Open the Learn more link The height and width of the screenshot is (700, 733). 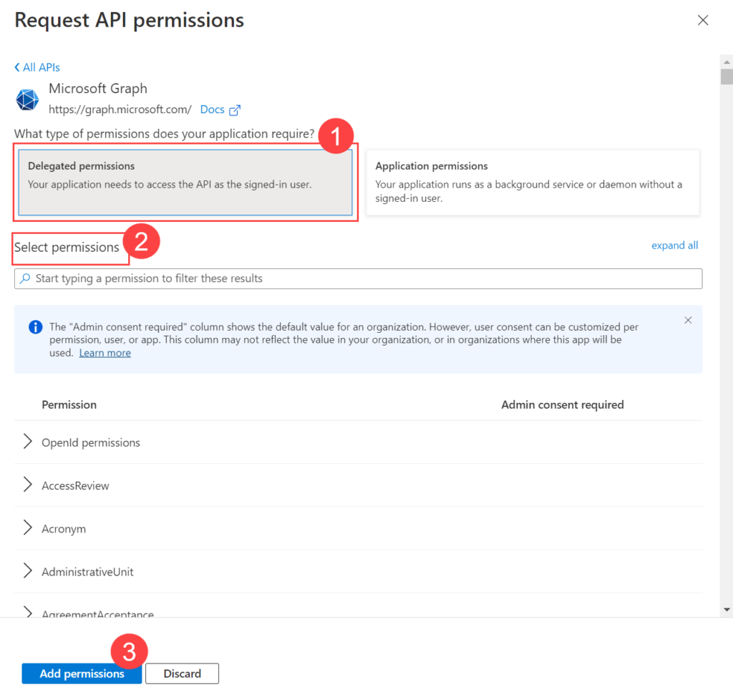tap(105, 352)
